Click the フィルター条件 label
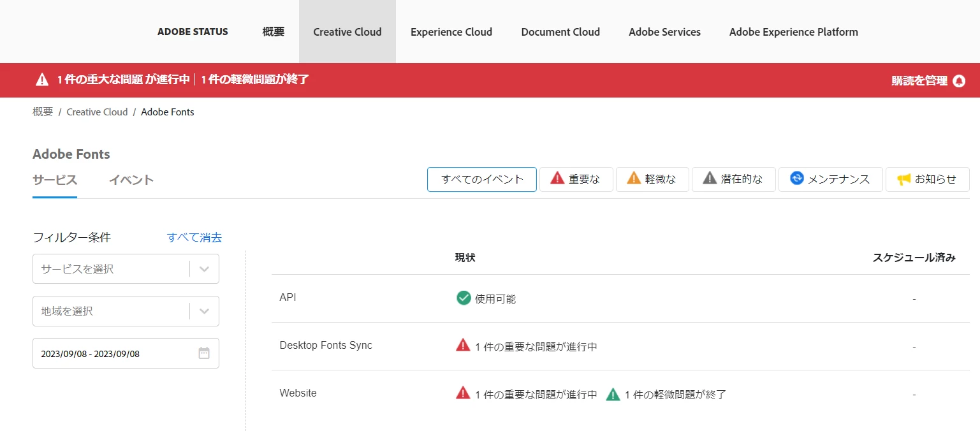The width and height of the screenshot is (980, 431). 71,237
